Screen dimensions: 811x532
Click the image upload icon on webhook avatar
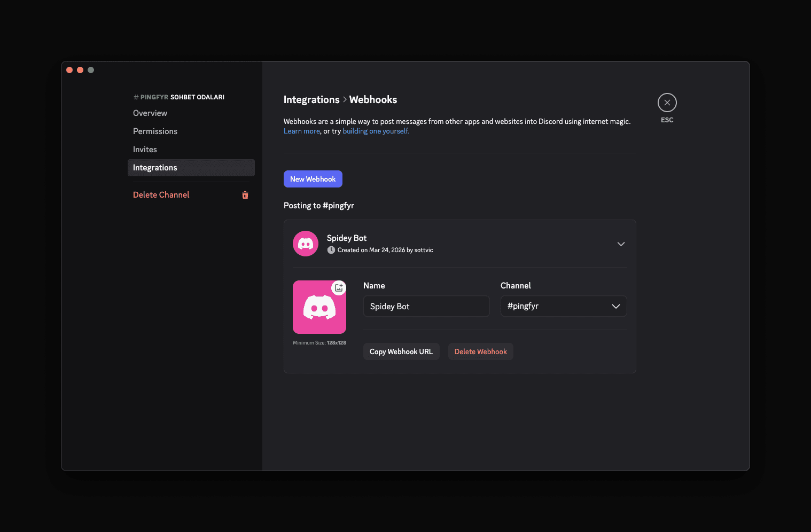[x=339, y=287]
